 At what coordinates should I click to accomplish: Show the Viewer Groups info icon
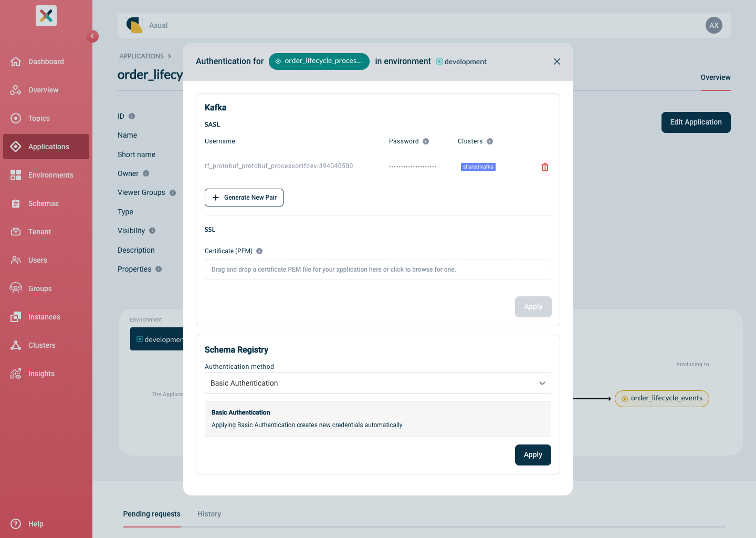tap(173, 193)
